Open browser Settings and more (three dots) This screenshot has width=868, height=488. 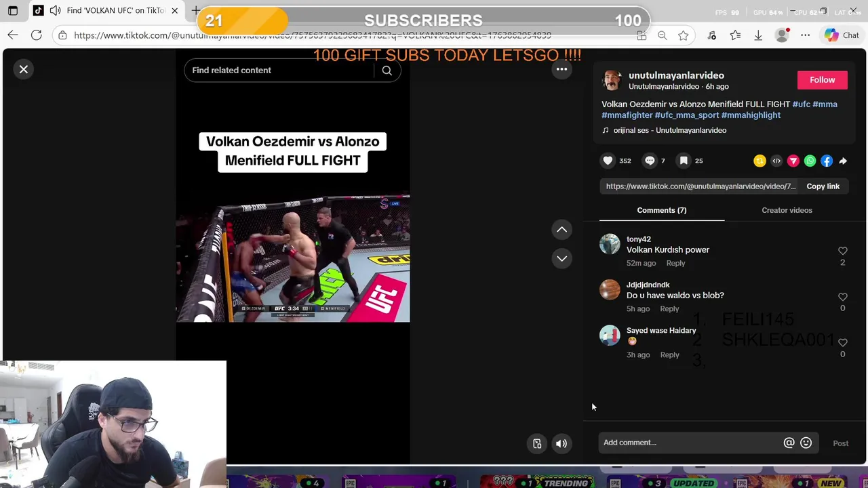805,35
